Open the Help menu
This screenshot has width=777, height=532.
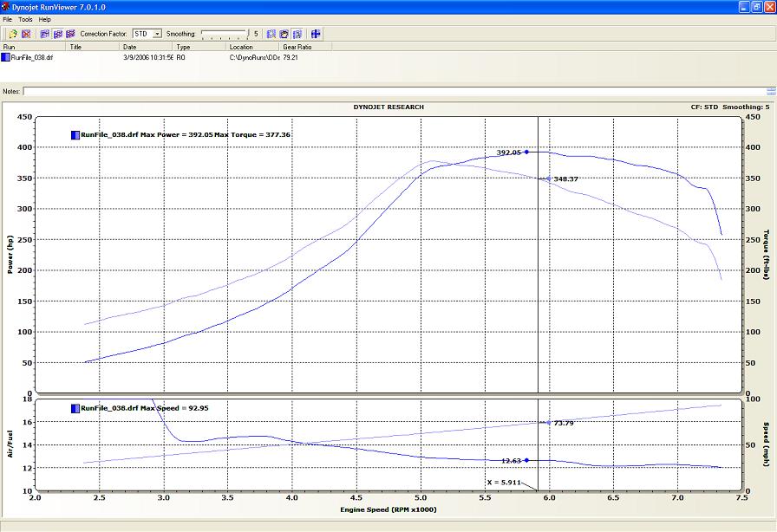(44, 19)
